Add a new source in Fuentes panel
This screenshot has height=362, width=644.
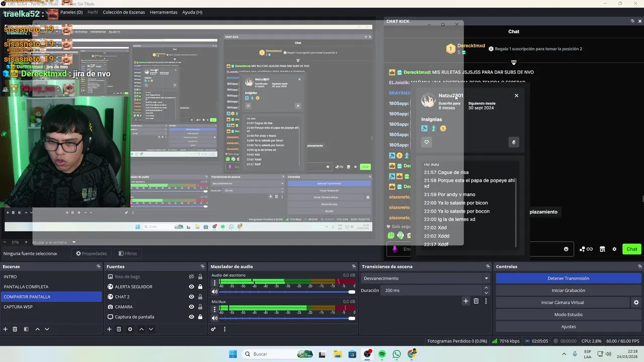point(109,329)
